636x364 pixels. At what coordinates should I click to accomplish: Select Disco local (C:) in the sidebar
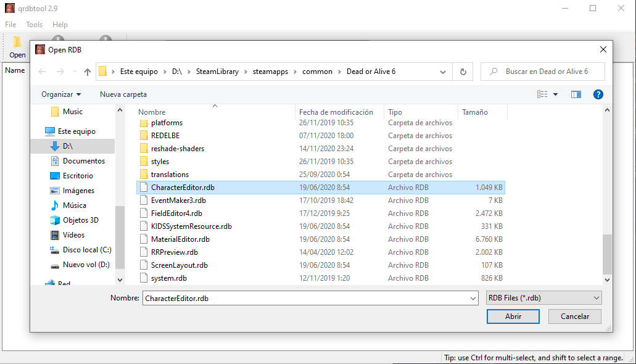coord(81,250)
